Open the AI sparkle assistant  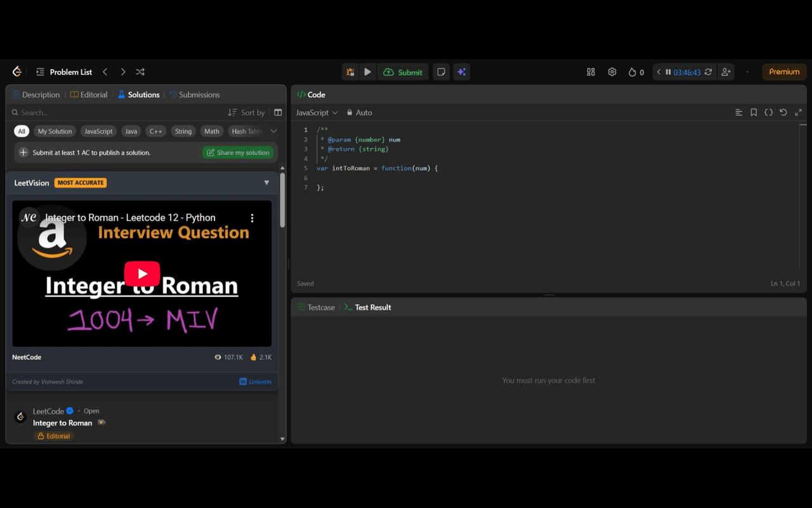[x=462, y=72]
